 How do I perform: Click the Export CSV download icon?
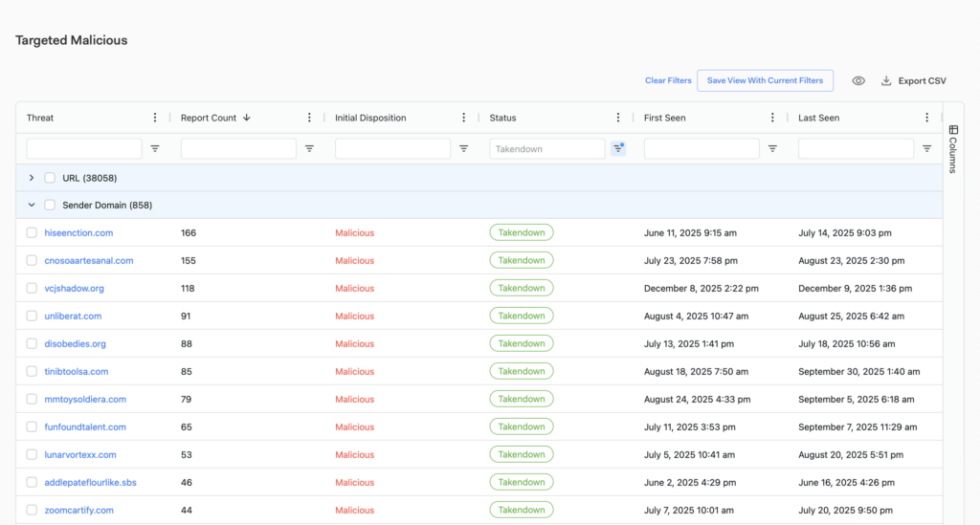[886, 80]
